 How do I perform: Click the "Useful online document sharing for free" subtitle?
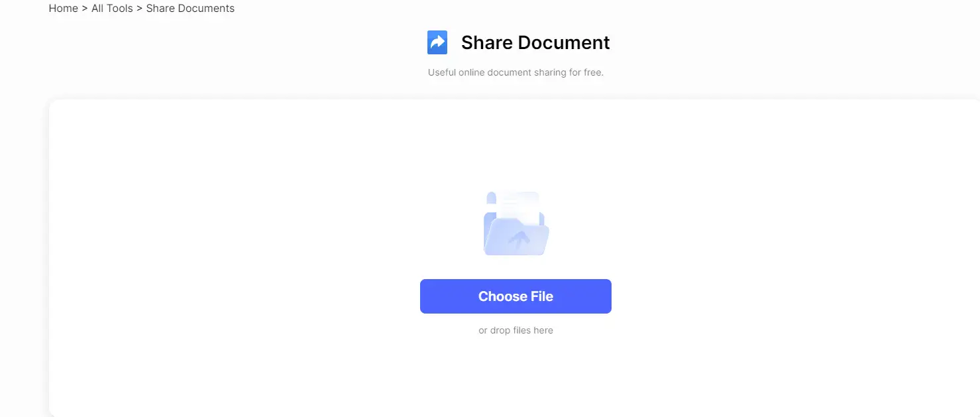point(516,72)
